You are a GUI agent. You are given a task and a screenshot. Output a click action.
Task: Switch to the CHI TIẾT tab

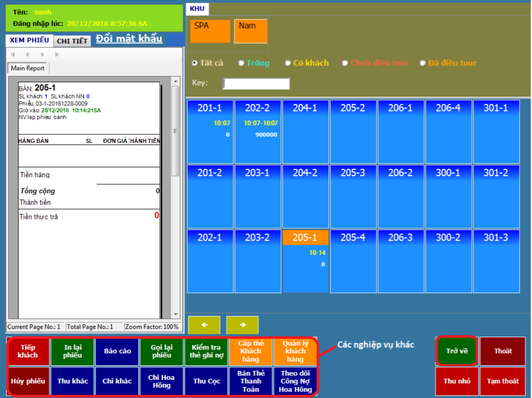72,41
